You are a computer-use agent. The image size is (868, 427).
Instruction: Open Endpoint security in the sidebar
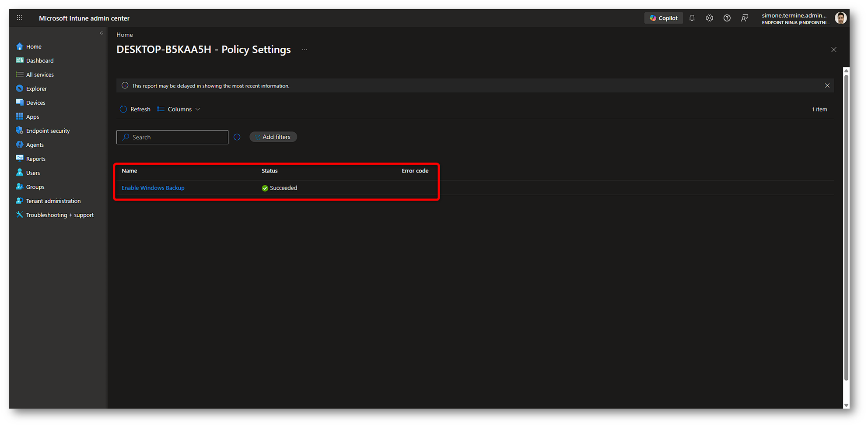click(x=48, y=131)
